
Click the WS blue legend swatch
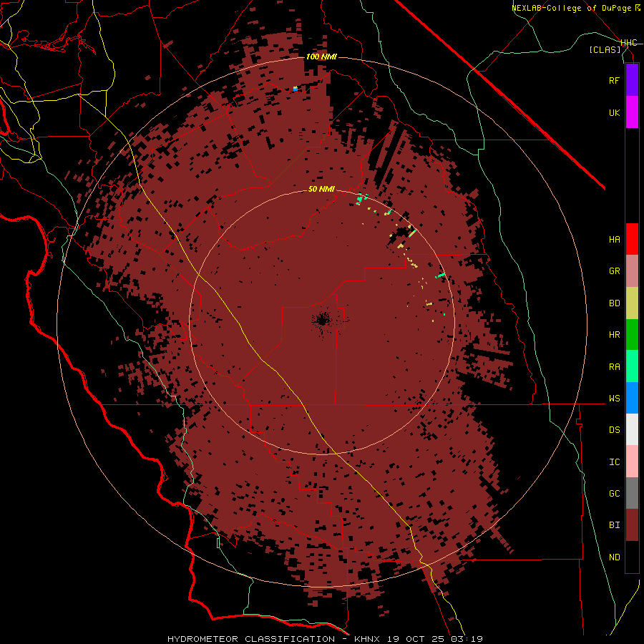point(632,398)
